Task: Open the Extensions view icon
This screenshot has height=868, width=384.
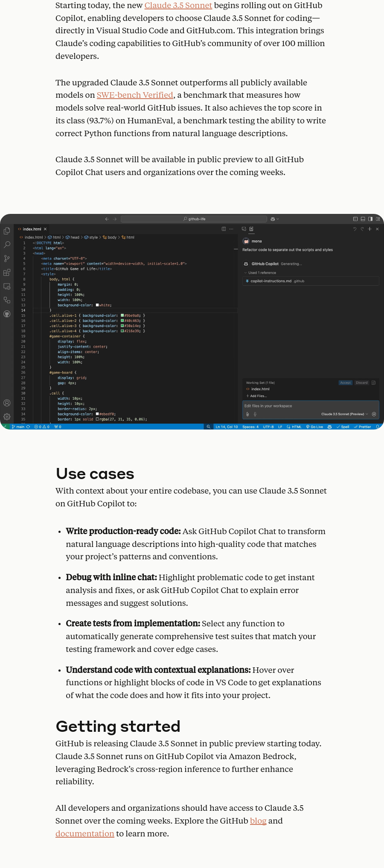Action: coord(7,272)
